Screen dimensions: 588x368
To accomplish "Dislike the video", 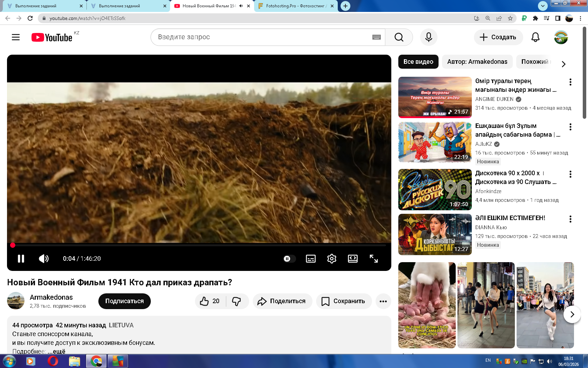I will tap(237, 301).
